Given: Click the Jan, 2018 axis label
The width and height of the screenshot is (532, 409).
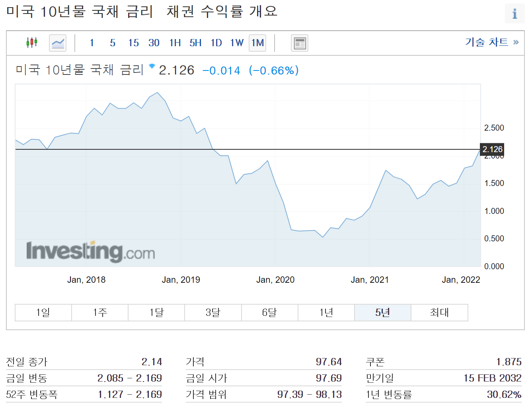Looking at the screenshot, I should [86, 280].
